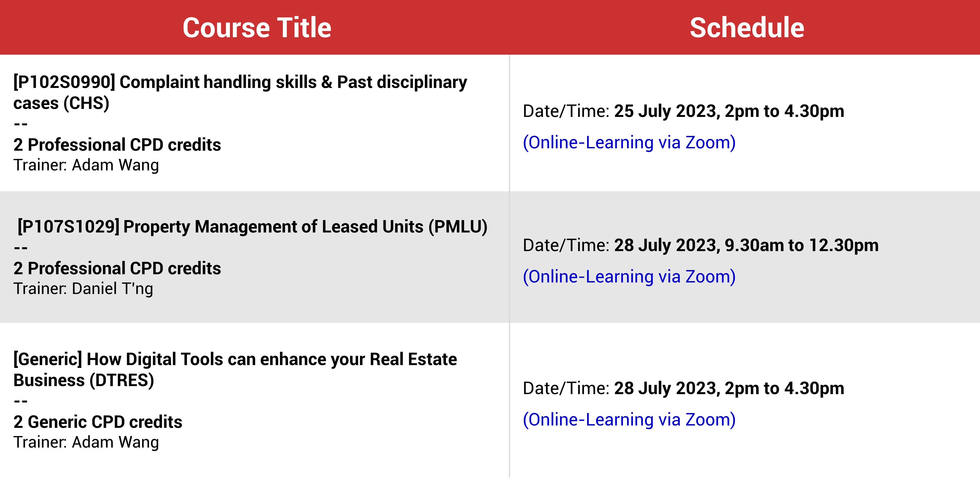Open the Complaint handling skills course title

click(240, 92)
